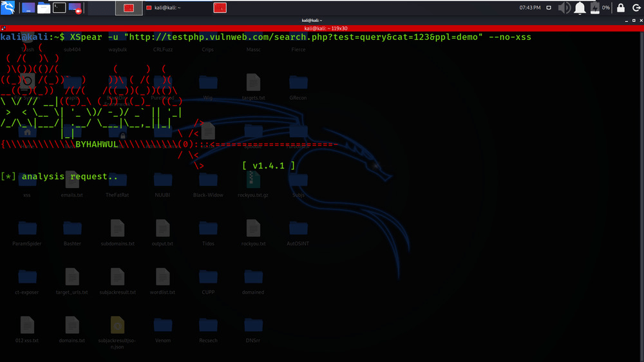This screenshot has height=362, width=644.
Task: Close the kali@kali terminal window
Action: point(641,20)
